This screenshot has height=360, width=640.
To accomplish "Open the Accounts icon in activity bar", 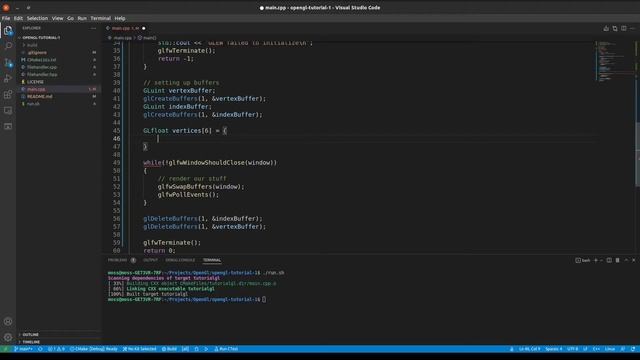I will [x=8, y=321].
